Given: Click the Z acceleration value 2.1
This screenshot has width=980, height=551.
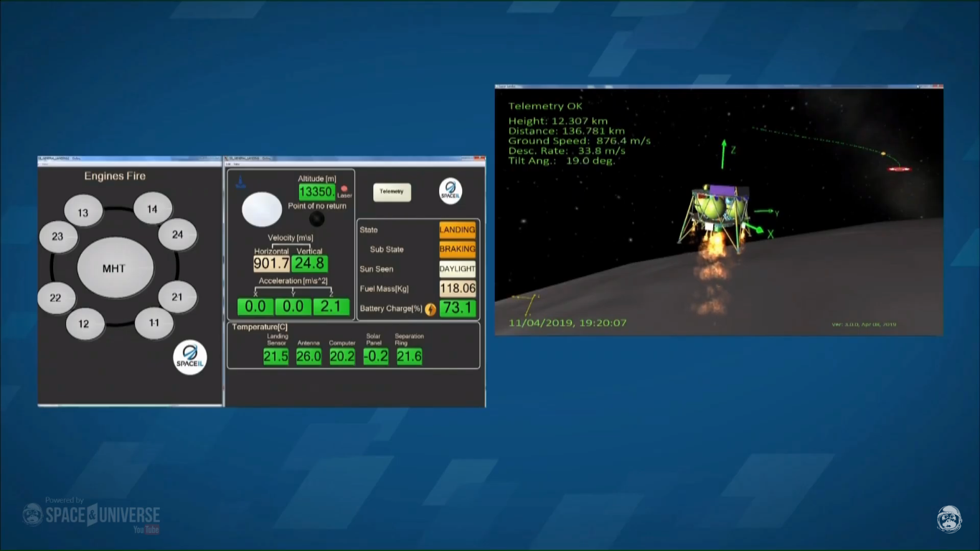Looking at the screenshot, I should pos(331,307).
